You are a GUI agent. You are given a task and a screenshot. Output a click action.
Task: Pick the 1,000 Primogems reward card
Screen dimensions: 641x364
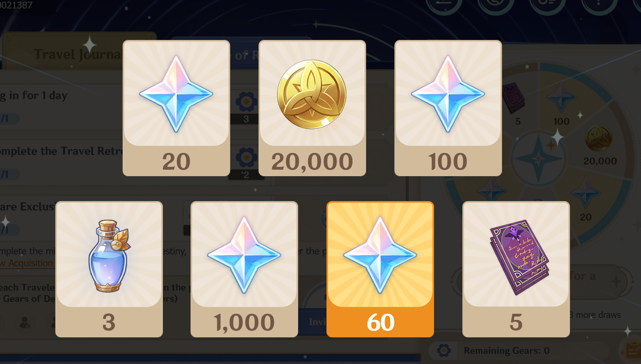pyautogui.click(x=244, y=269)
